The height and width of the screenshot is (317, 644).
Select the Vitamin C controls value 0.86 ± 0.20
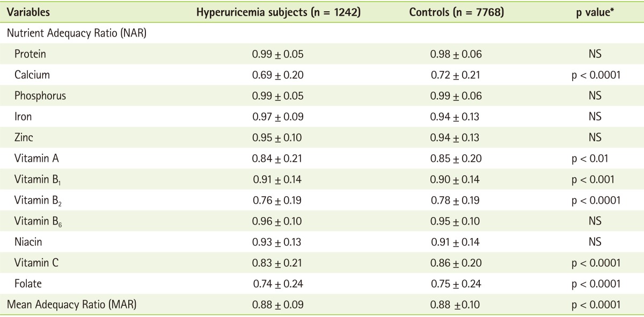click(456, 263)
